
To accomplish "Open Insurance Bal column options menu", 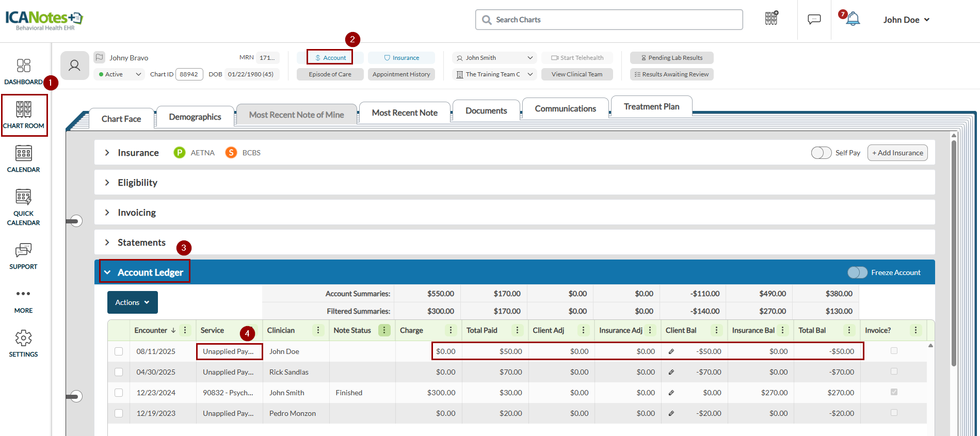I will [783, 330].
